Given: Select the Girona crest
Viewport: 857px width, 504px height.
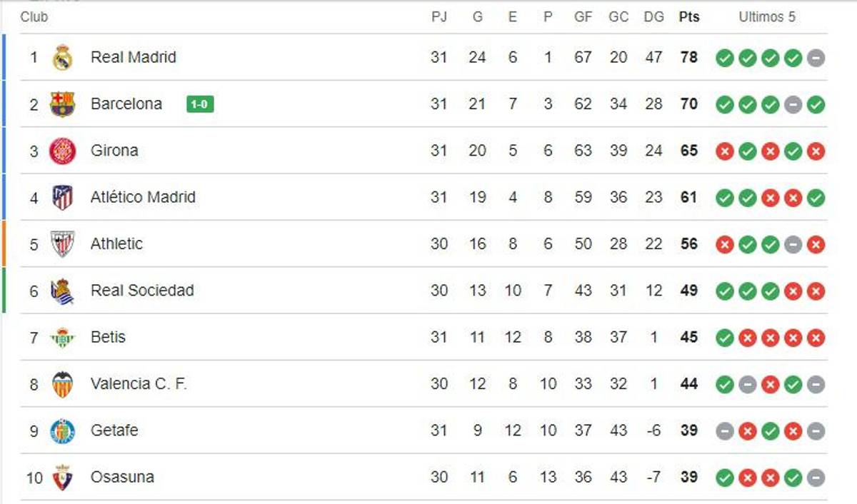Looking at the screenshot, I should click(63, 151).
